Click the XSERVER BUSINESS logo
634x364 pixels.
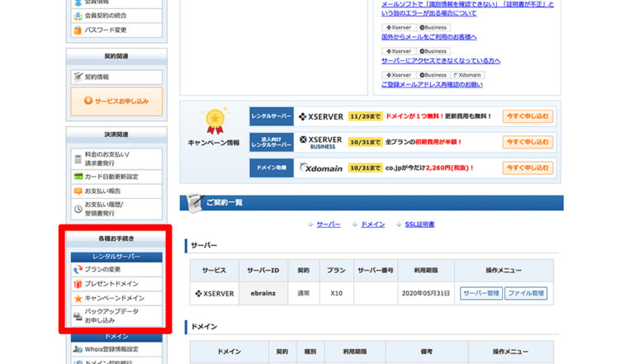[320, 142]
